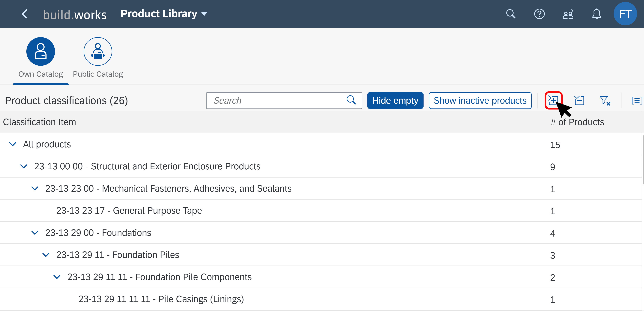Expand all classification nodes icon
The height and width of the screenshot is (311, 644).
(553, 101)
